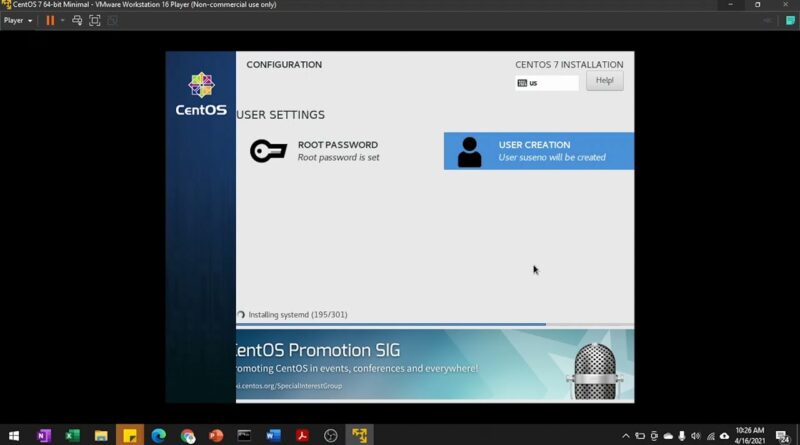Show hidden system tray icons
The width and height of the screenshot is (800, 445).
click(626, 436)
